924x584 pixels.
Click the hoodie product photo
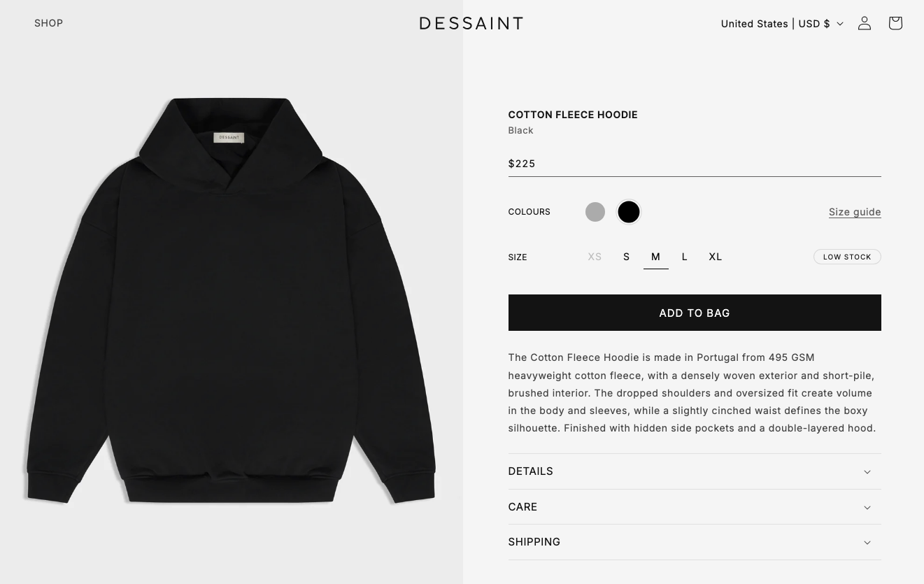(231, 301)
